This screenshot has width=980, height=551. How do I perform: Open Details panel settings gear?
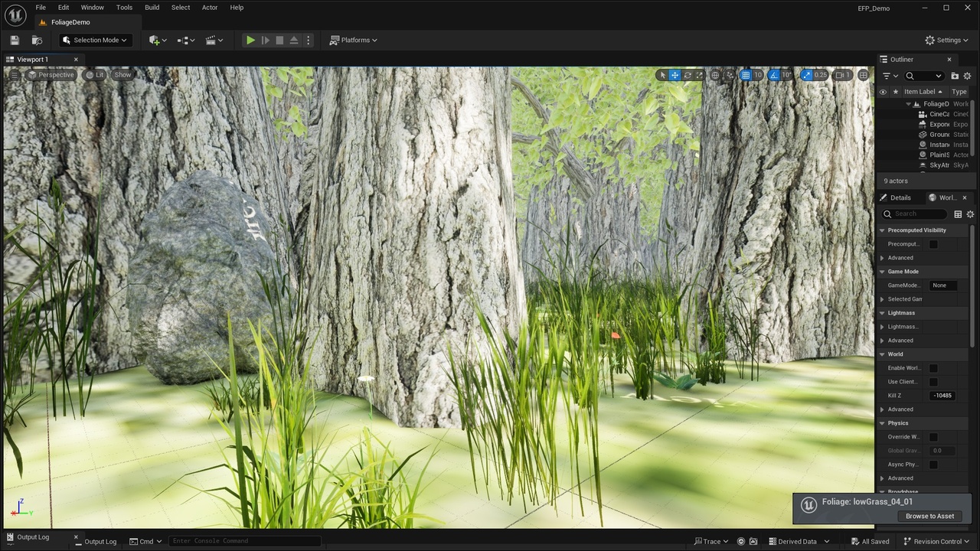(970, 214)
